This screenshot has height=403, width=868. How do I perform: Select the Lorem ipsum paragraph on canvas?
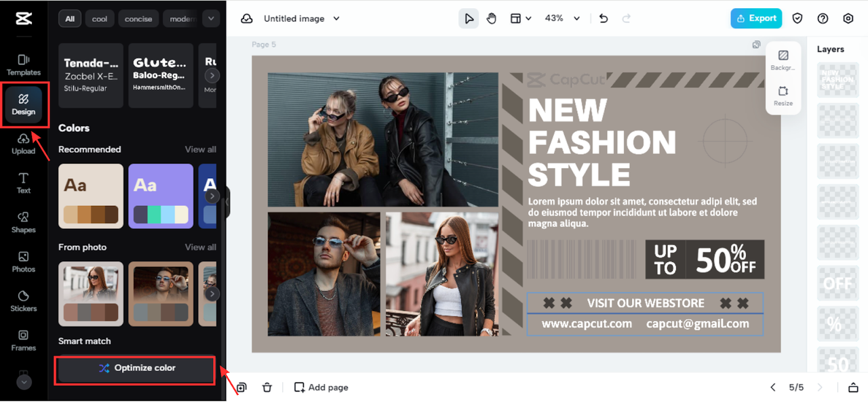(642, 213)
